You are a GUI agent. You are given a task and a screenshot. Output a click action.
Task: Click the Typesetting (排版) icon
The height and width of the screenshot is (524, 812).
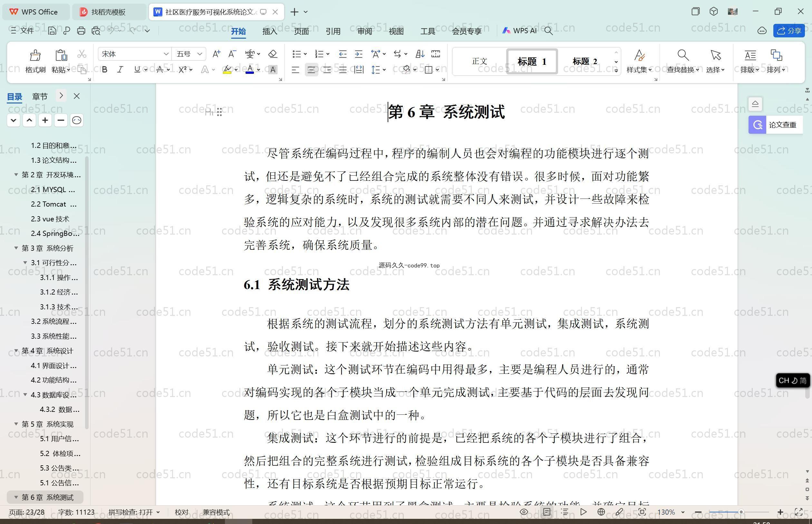[x=750, y=55]
